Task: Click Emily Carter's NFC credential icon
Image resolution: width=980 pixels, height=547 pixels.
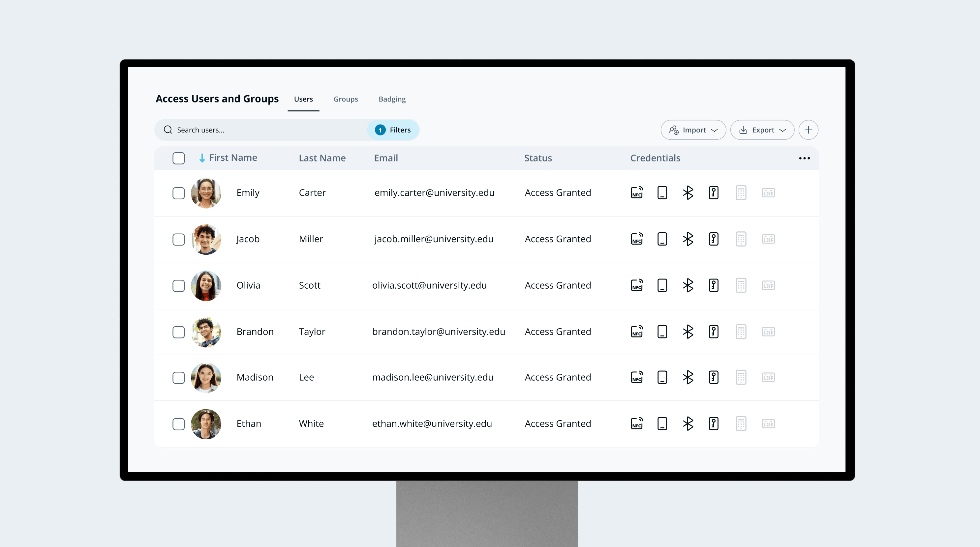Action: point(637,193)
